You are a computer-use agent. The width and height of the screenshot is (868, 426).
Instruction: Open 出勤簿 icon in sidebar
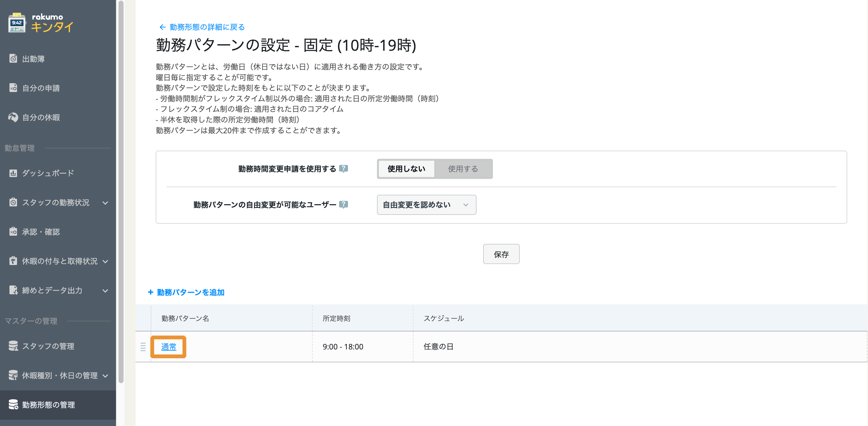13,59
